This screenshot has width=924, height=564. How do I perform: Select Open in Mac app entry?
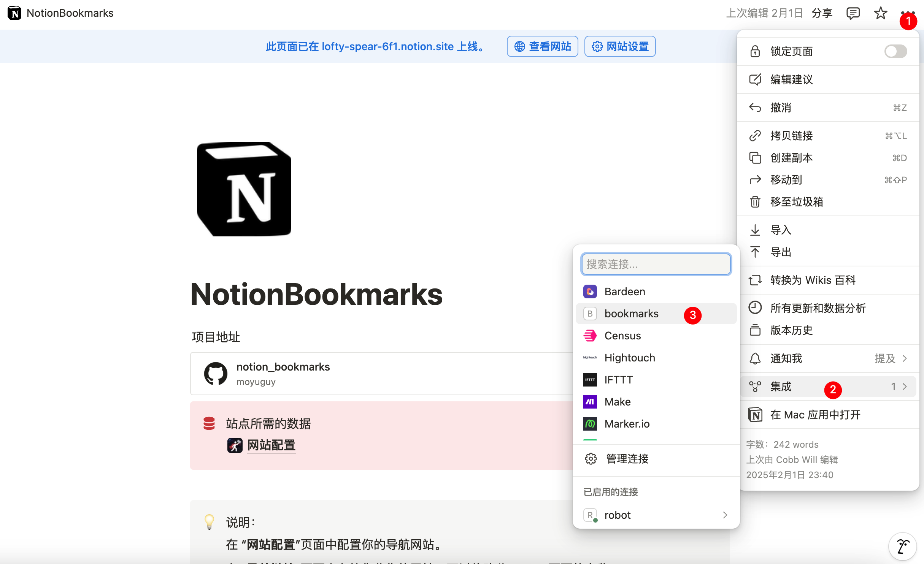pyautogui.click(x=828, y=415)
